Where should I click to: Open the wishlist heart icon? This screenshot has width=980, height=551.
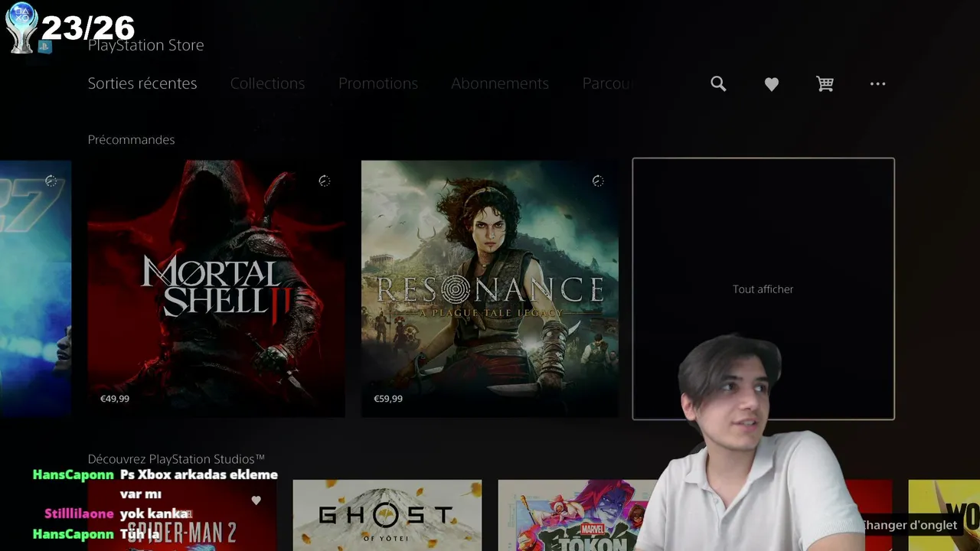click(772, 85)
